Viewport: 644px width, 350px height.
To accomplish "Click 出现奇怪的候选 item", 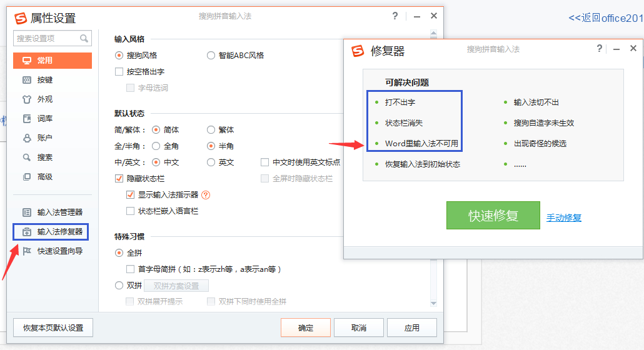I will (x=540, y=144).
